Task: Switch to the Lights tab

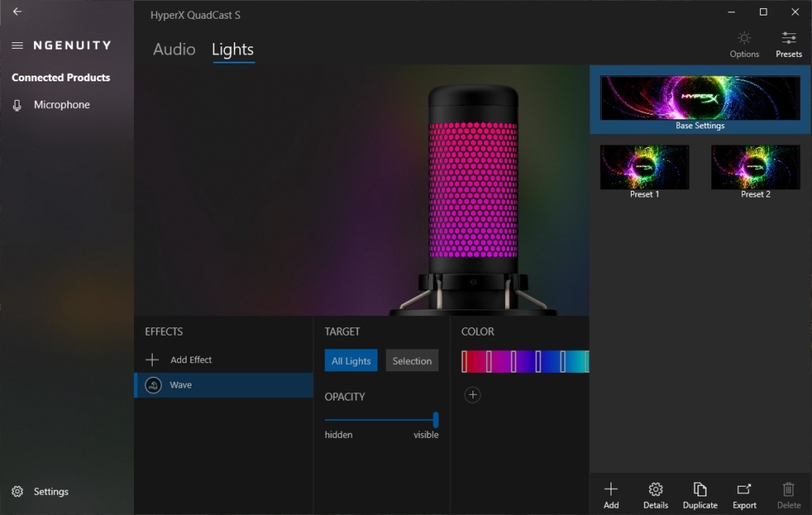Action: [x=232, y=50]
